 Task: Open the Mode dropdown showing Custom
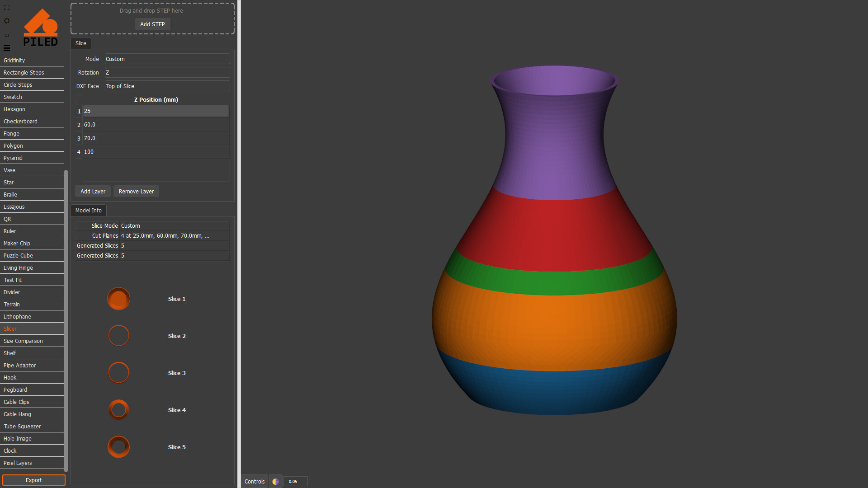(x=167, y=59)
